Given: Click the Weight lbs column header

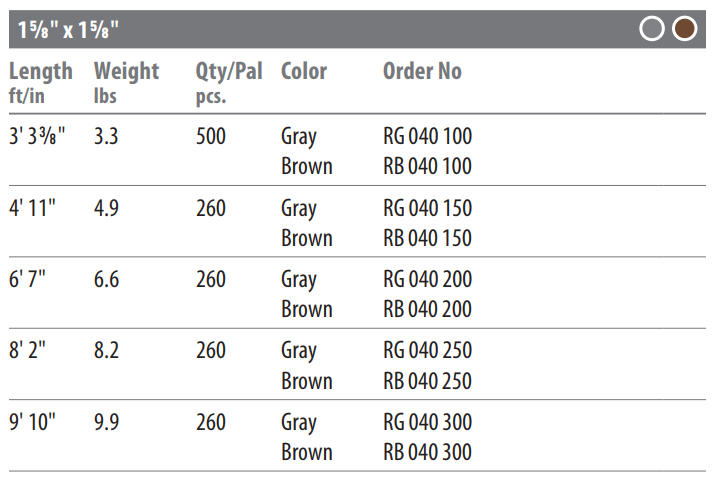Looking at the screenshot, I should [127, 83].
